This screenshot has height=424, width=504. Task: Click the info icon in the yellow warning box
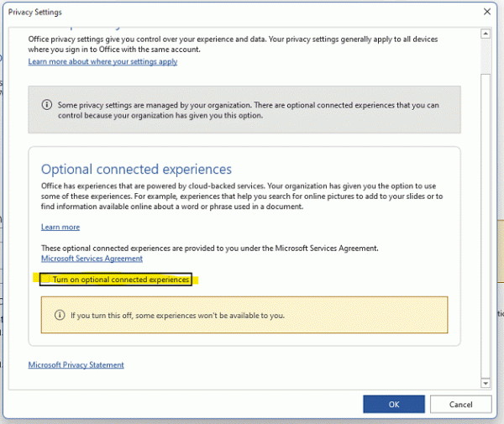[x=60, y=315]
